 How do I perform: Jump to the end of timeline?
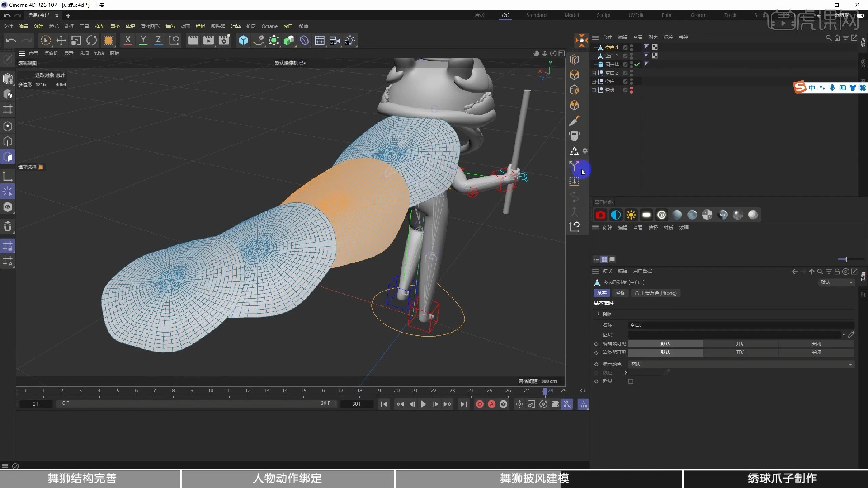point(463,404)
